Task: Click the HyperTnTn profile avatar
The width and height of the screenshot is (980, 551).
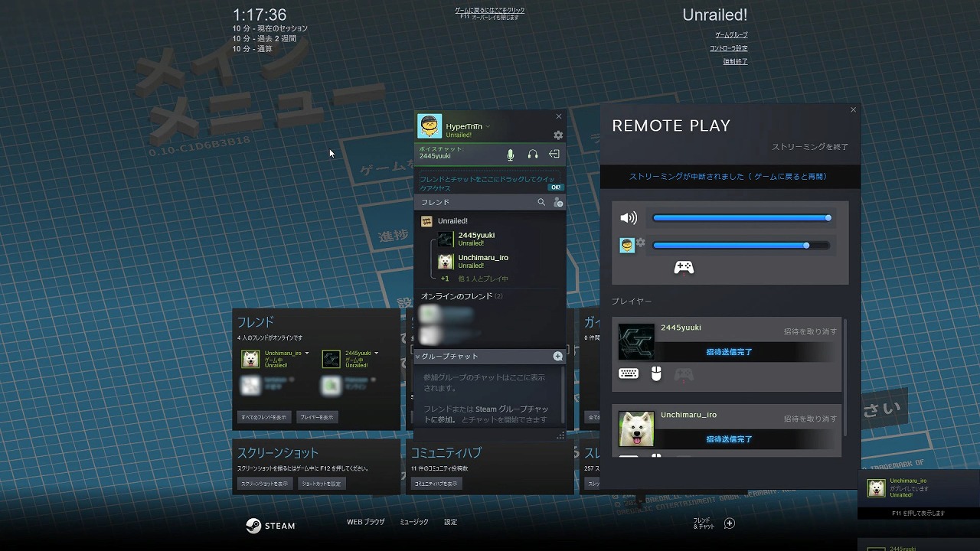Action: [x=430, y=126]
